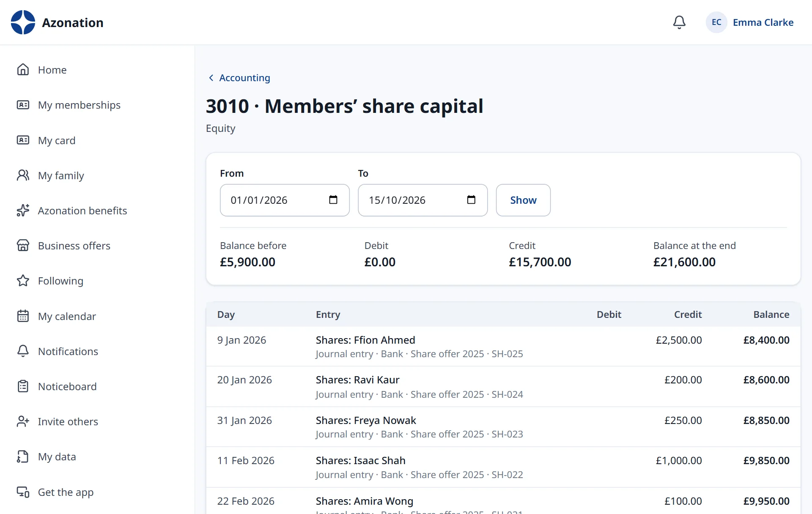Open the Shares: Isaac Shah entry
Viewport: 812px width, 514px height.
[x=360, y=460]
